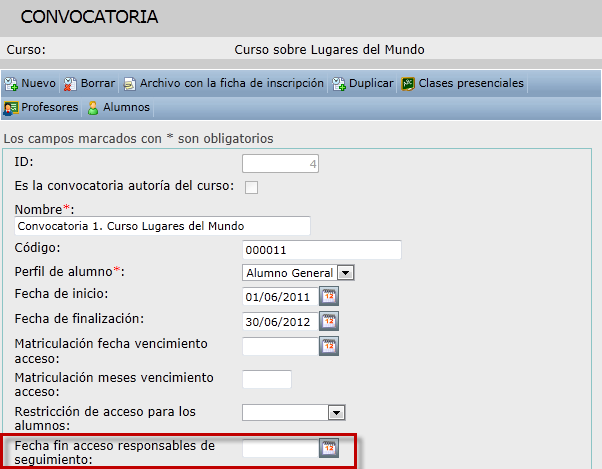The width and height of the screenshot is (602, 469).
Task: Click the Fecha de inicio date field
Action: tap(280, 296)
